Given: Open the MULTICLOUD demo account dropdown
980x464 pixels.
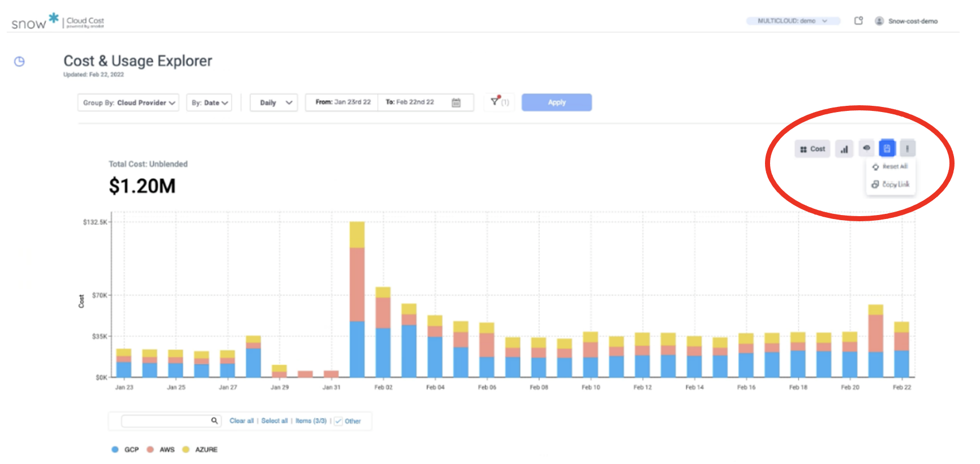Looking at the screenshot, I should 793,21.
